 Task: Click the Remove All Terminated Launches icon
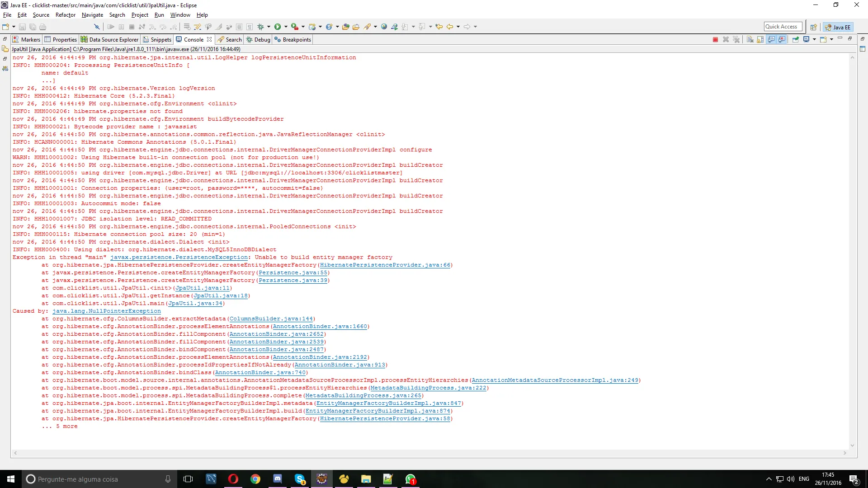tap(736, 40)
